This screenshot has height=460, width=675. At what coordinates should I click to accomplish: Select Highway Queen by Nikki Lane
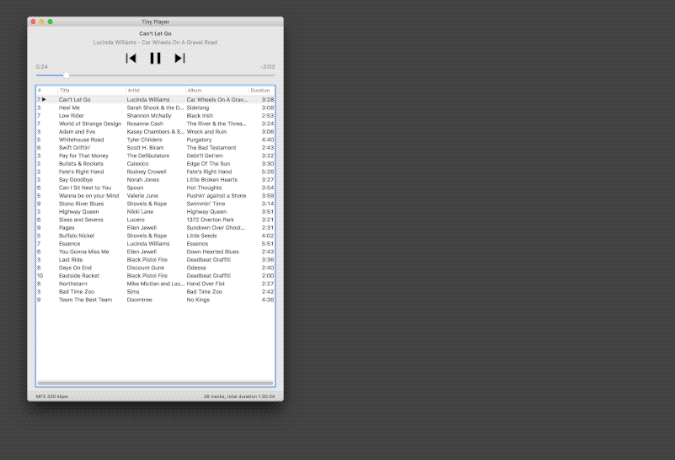[155, 212]
